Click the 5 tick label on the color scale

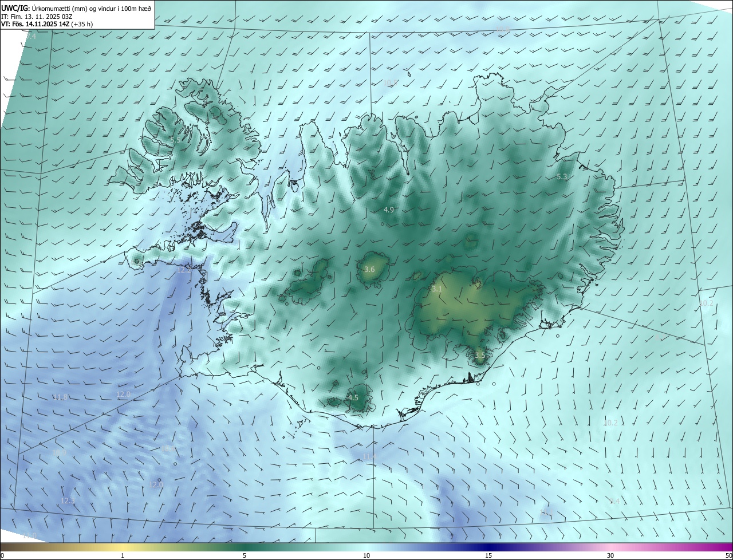coord(245,555)
